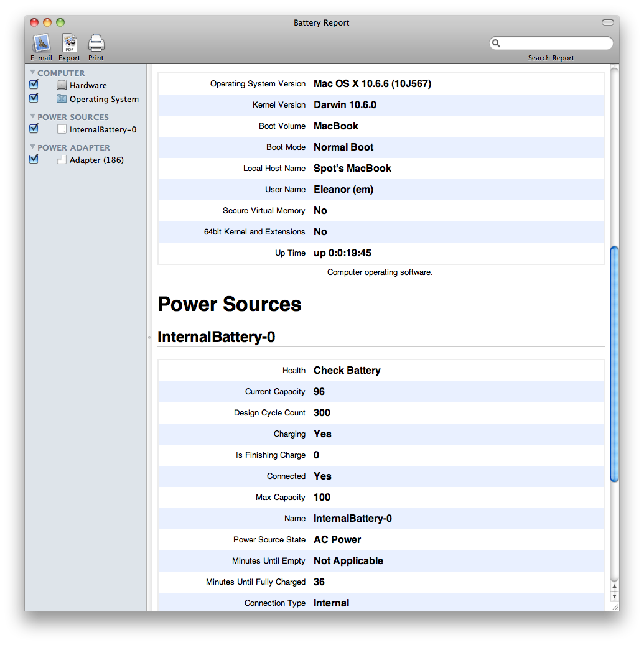Screen dimensions: 644x645
Task: Click the Charging value Yes
Action: click(x=322, y=434)
